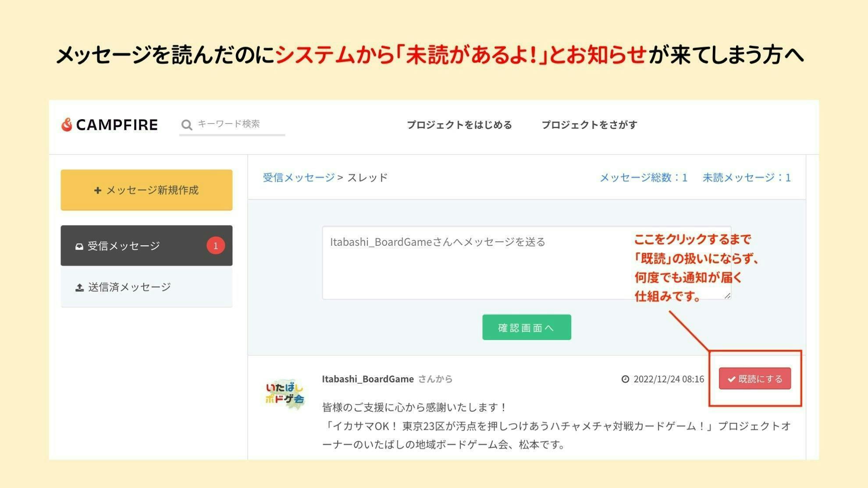The height and width of the screenshot is (488, 868).
Task: Click inside the キーワード検索 search field
Action: pyautogui.click(x=239, y=124)
